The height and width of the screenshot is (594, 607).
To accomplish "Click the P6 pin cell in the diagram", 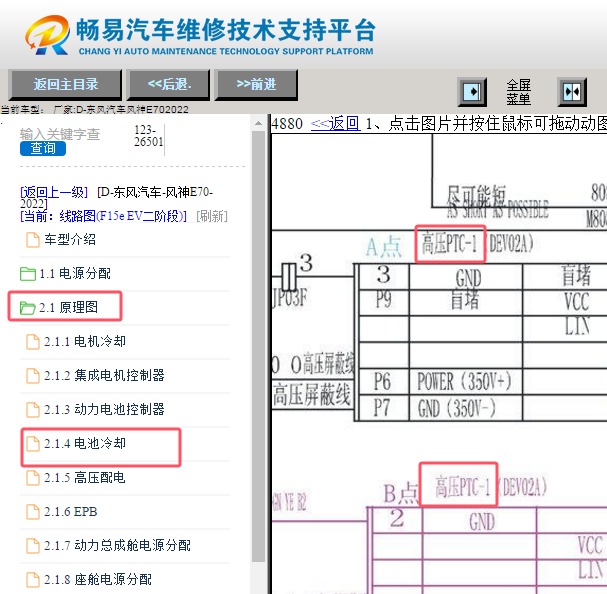I will coord(382,381).
